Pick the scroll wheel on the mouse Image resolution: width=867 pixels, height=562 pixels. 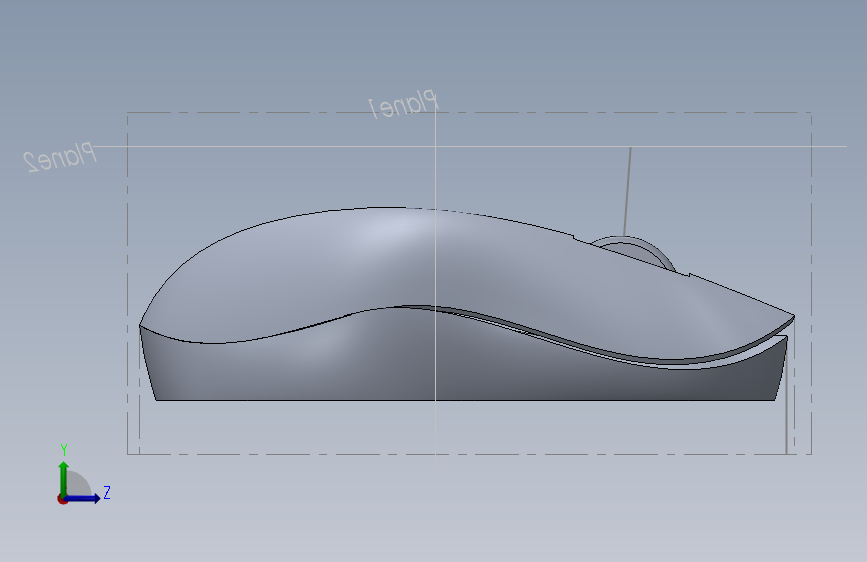point(636,252)
